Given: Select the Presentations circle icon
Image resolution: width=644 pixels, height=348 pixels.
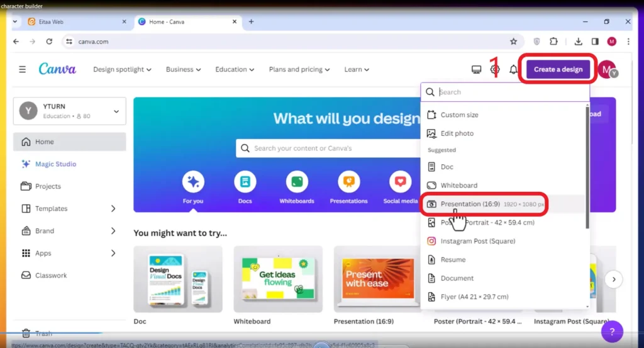Looking at the screenshot, I should (348, 182).
